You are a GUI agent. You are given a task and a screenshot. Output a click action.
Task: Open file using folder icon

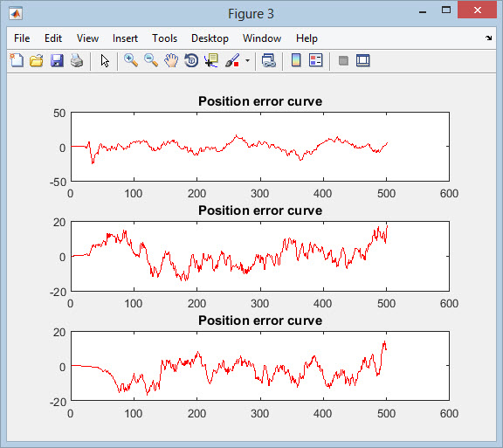[x=37, y=60]
